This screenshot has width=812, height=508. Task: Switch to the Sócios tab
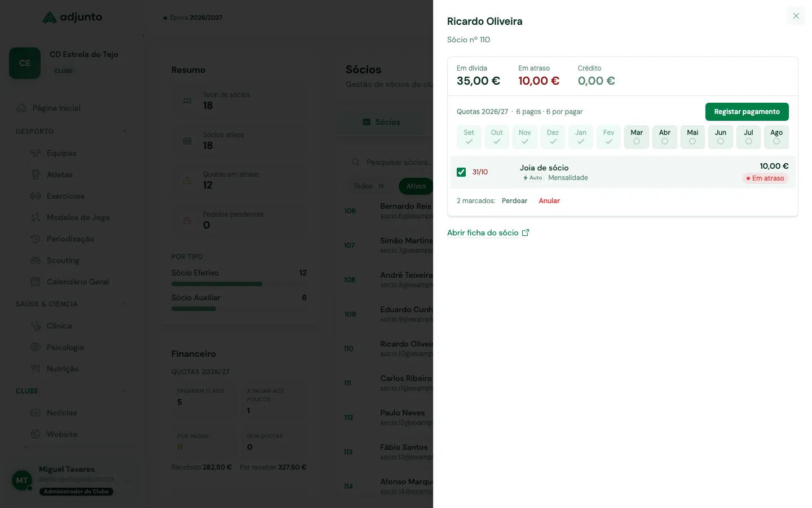pyautogui.click(x=382, y=122)
